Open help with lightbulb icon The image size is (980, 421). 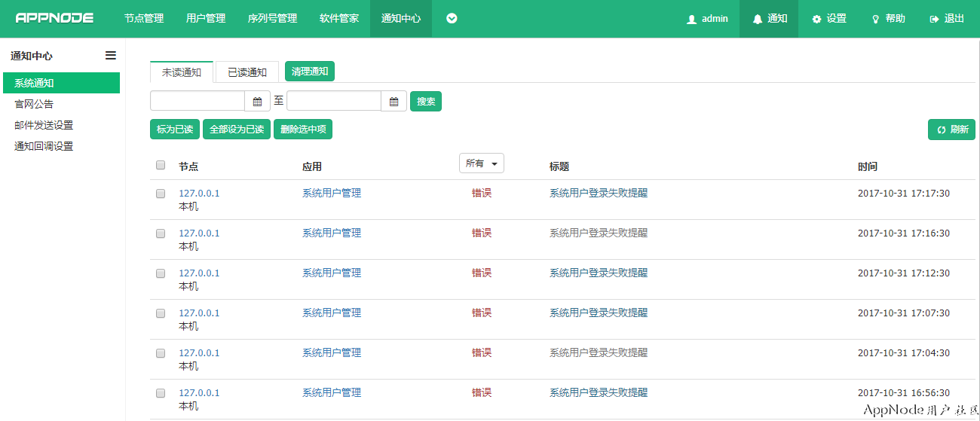tap(888, 19)
